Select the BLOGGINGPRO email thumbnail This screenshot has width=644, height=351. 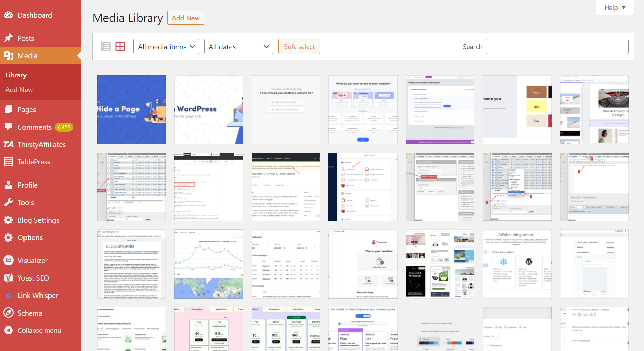(x=132, y=264)
